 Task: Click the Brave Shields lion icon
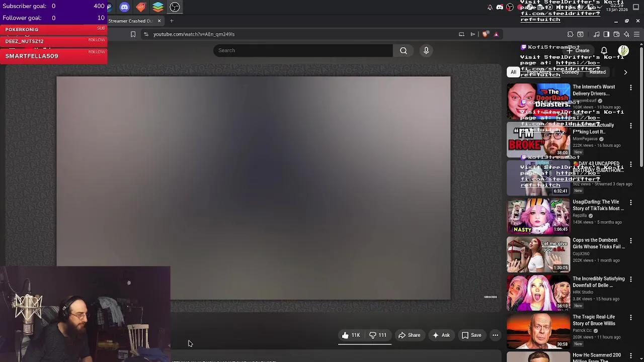click(x=485, y=34)
